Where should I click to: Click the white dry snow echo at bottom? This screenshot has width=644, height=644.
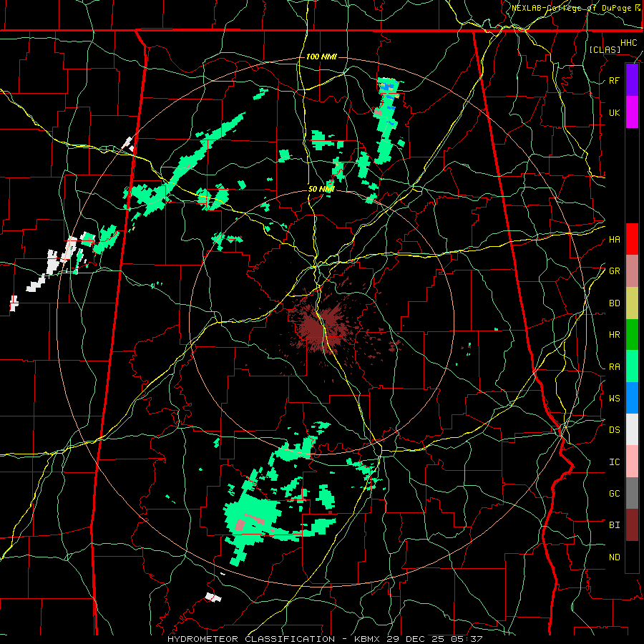[213, 597]
